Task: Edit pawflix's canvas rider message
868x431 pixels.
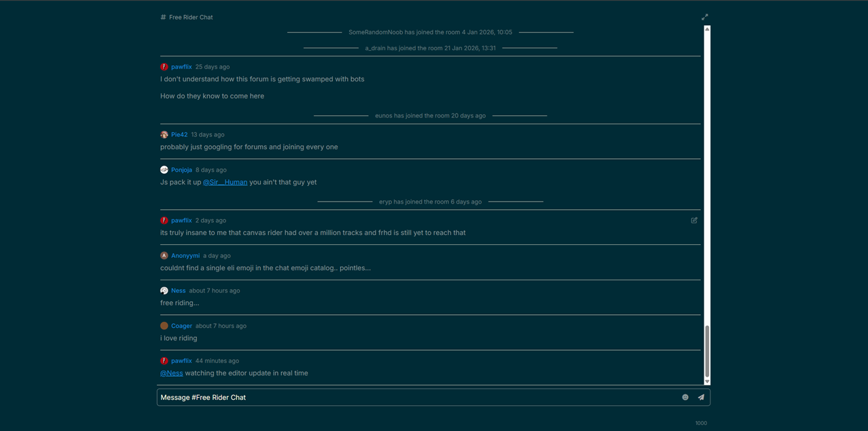Action: 693,220
